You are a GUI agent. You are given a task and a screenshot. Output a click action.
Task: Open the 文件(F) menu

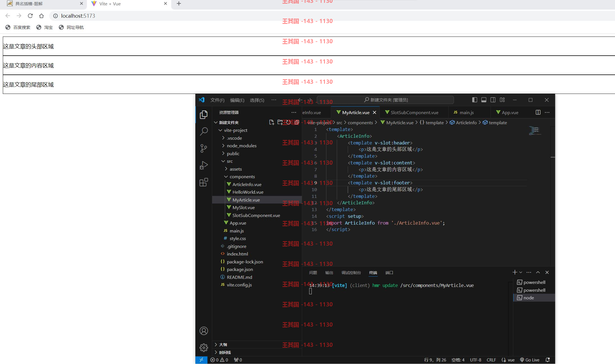coord(217,100)
